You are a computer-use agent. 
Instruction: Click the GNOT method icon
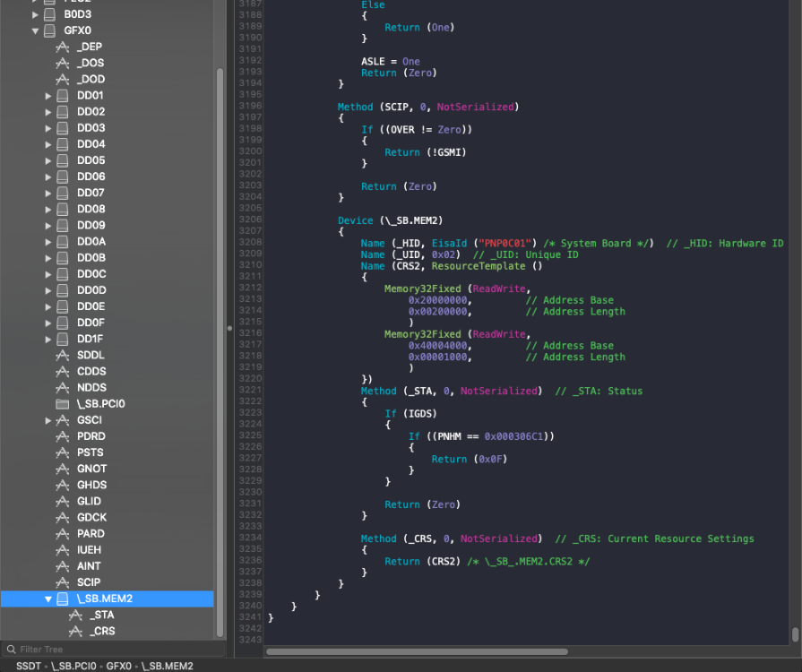point(63,469)
